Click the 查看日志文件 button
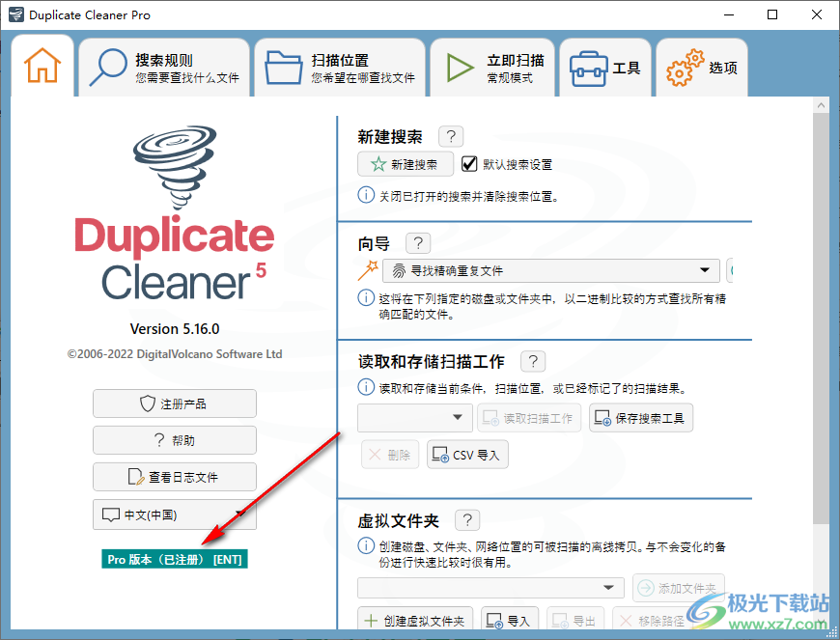The width and height of the screenshot is (840, 640). [175, 477]
